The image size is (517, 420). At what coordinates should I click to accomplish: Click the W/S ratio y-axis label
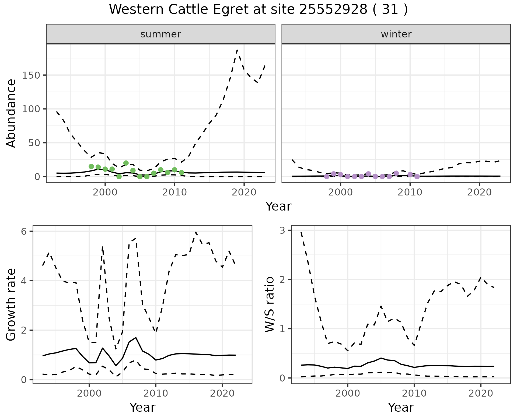pyautogui.click(x=270, y=304)
